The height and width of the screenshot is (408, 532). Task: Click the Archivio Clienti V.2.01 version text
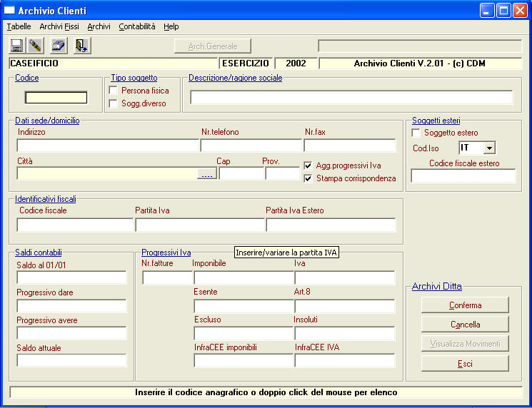[419, 63]
